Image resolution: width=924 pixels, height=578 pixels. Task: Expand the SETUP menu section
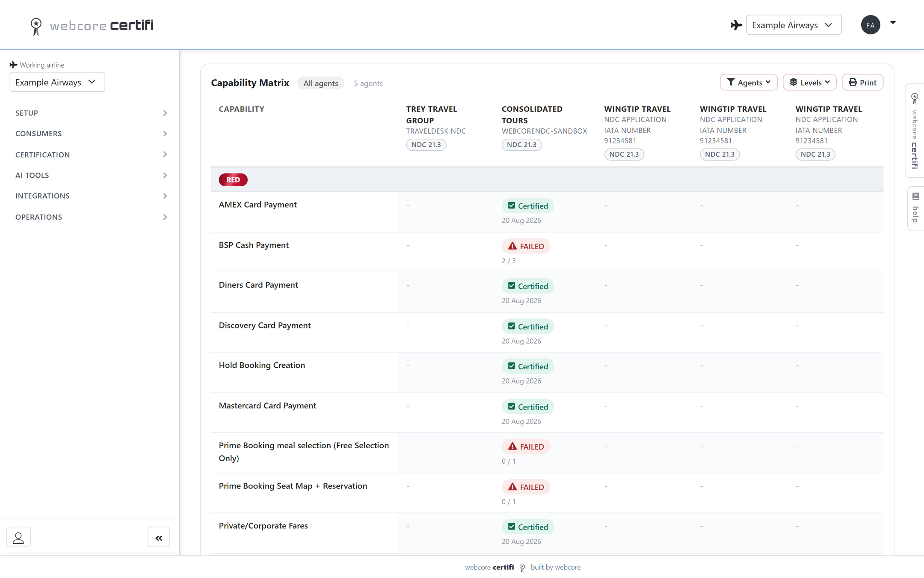tap(91, 113)
